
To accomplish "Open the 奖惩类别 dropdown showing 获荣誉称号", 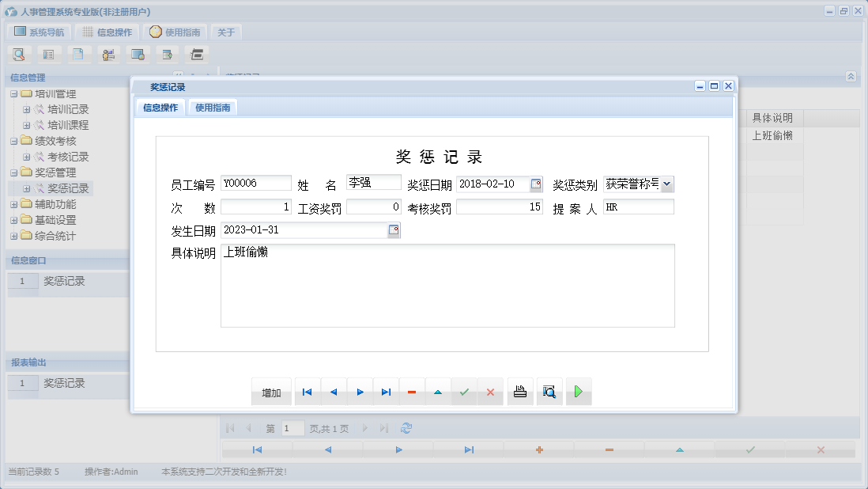I will [x=668, y=182].
